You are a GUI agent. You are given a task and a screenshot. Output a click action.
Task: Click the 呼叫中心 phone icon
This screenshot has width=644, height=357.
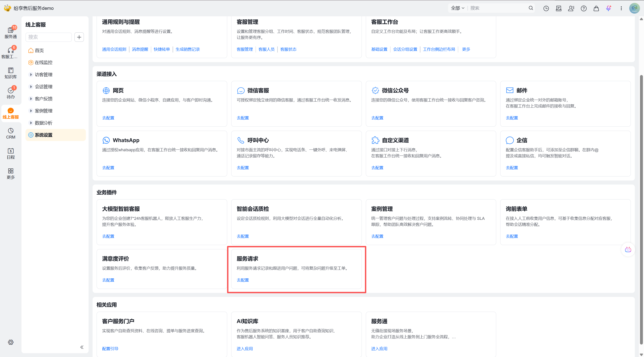point(241,140)
